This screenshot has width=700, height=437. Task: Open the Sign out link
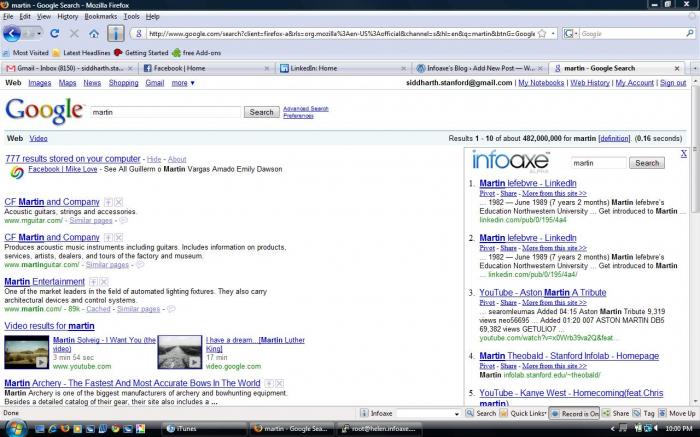[673, 83]
